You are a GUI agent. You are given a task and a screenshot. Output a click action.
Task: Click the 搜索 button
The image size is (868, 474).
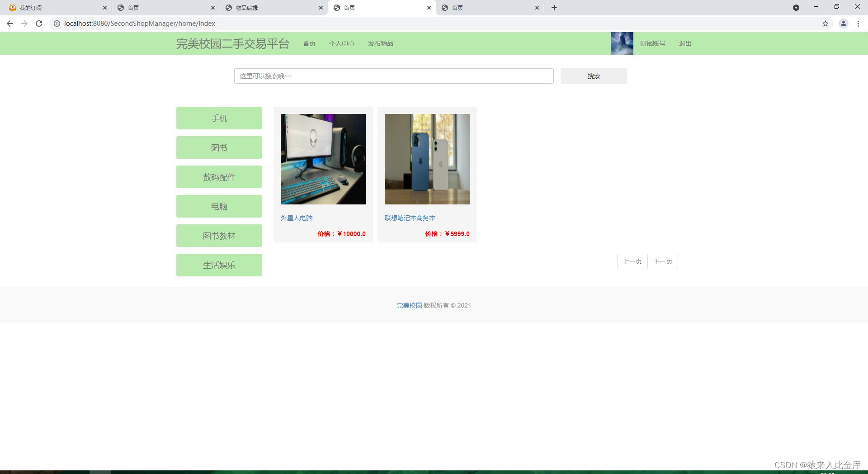click(x=594, y=76)
